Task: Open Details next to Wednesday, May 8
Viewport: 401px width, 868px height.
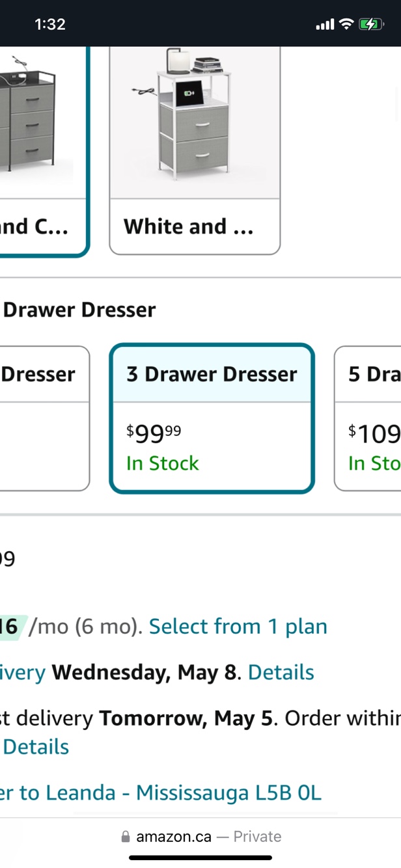Action: point(281,672)
